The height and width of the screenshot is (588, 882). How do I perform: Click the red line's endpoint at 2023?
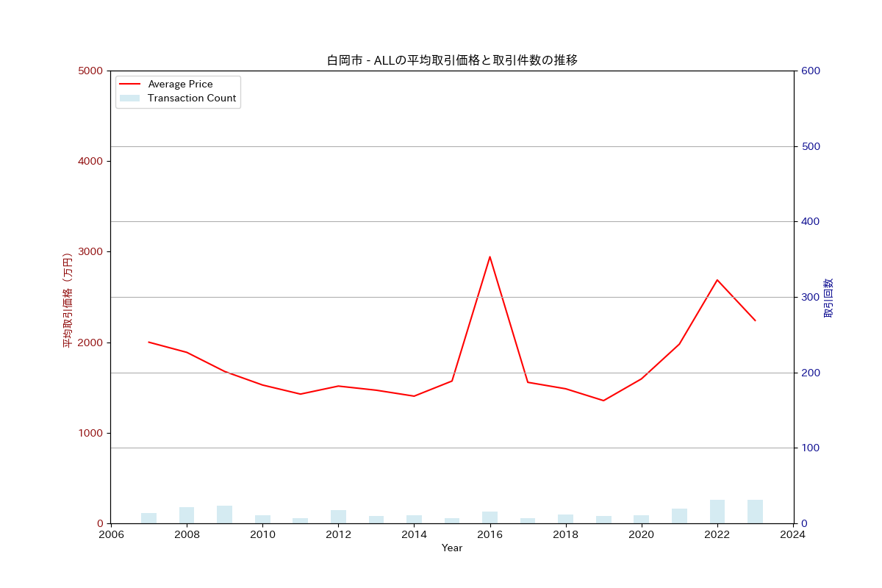click(x=755, y=320)
